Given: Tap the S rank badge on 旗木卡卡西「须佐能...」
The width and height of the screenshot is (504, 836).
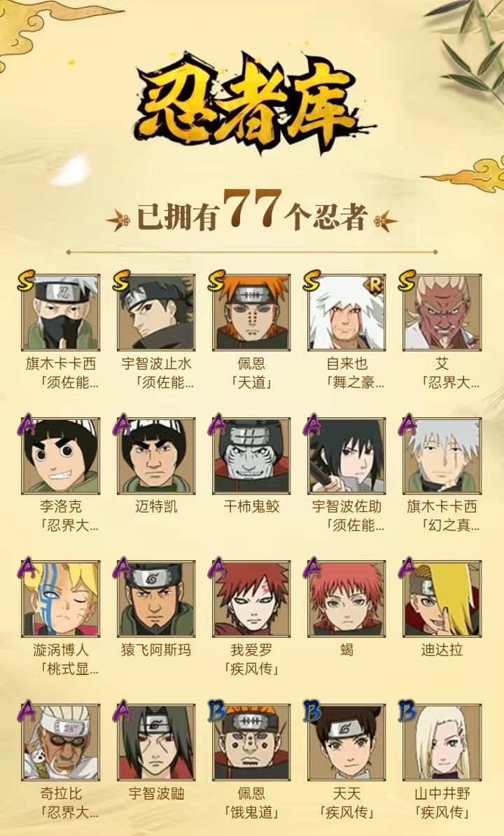Looking at the screenshot, I should click(26, 281).
